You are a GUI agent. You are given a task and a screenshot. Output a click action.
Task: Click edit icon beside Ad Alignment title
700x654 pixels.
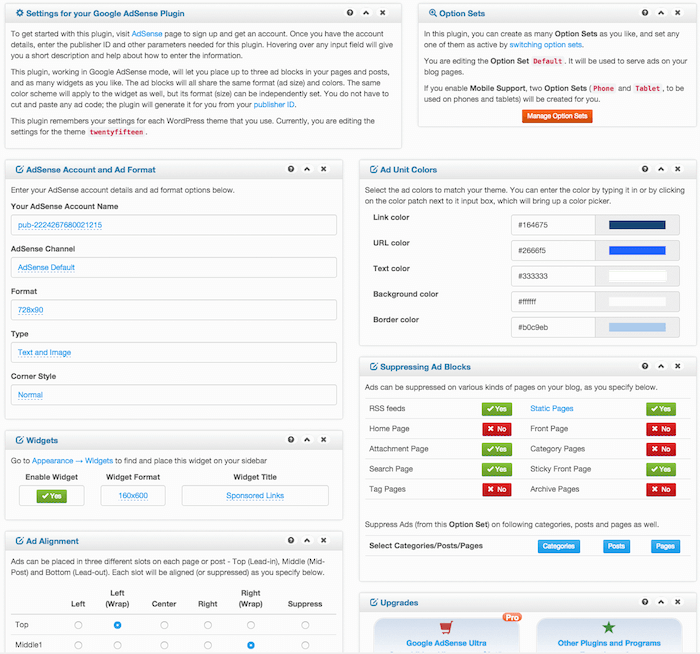click(20, 541)
